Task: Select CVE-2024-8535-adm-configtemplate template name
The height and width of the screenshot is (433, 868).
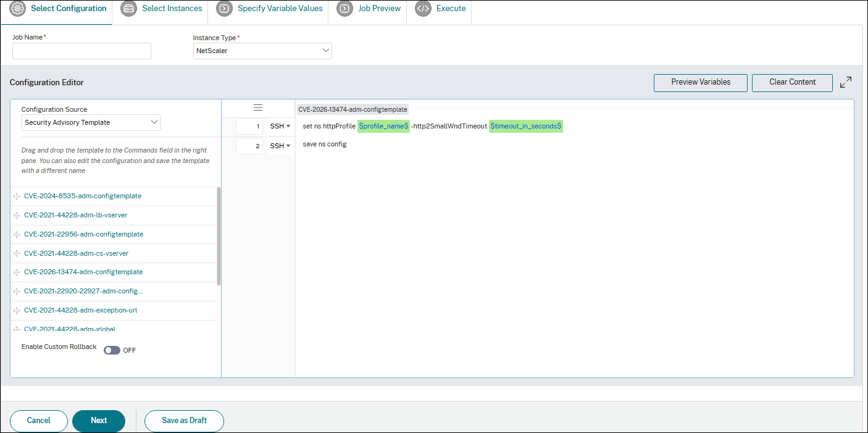Action: click(x=83, y=196)
